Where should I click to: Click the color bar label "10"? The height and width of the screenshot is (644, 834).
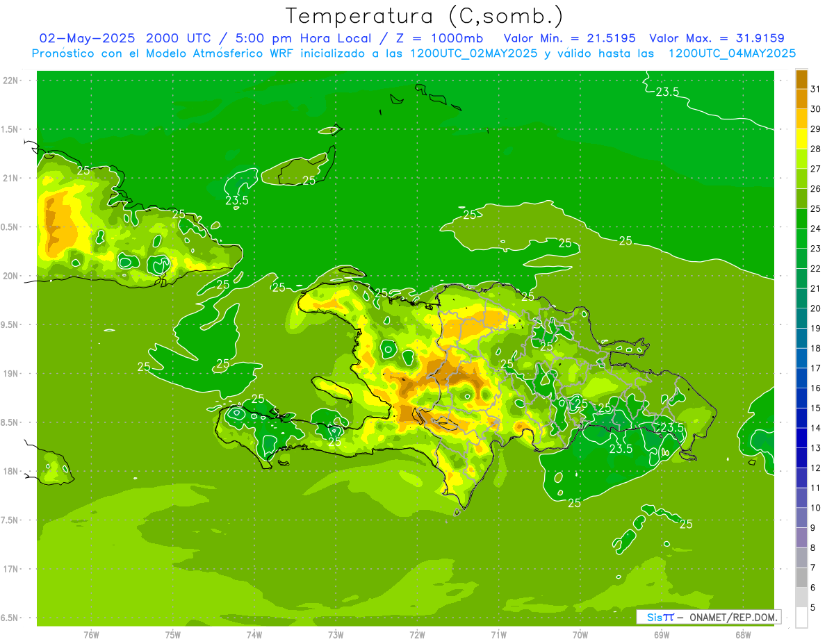pos(815,508)
